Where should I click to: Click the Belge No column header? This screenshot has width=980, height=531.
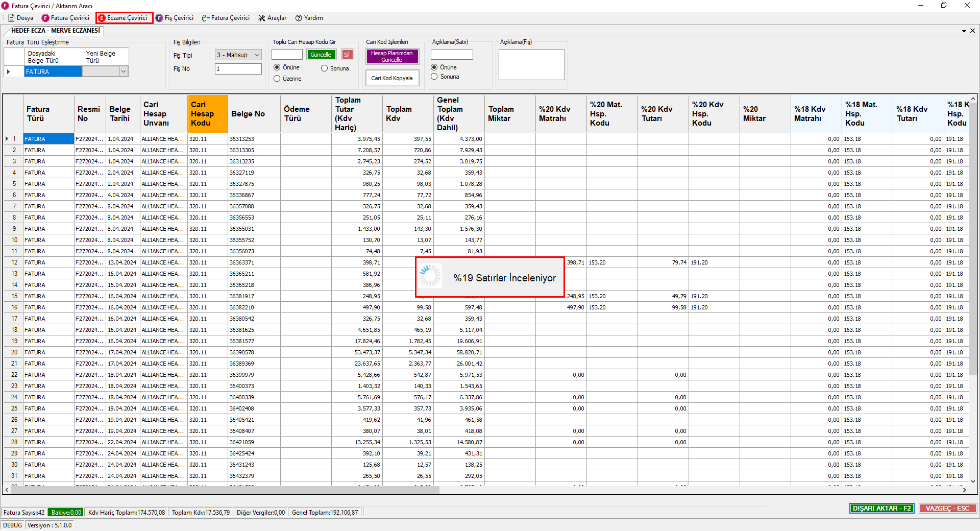point(254,114)
